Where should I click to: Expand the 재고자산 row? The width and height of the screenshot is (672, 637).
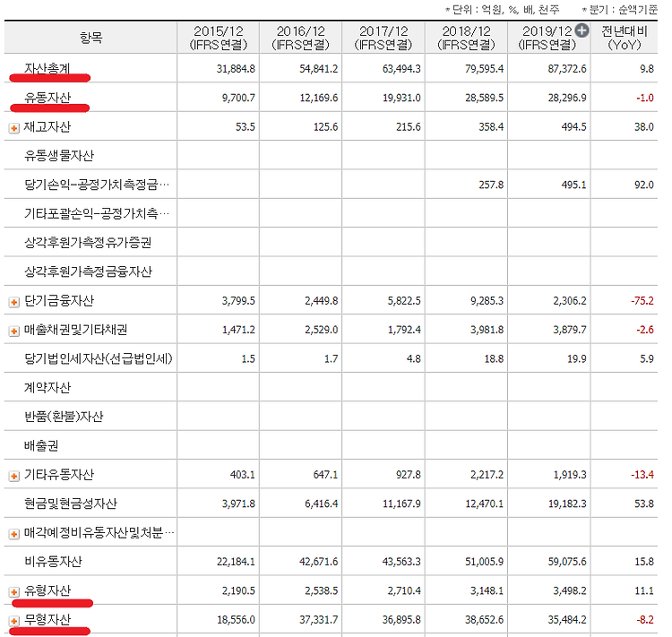tap(13, 128)
